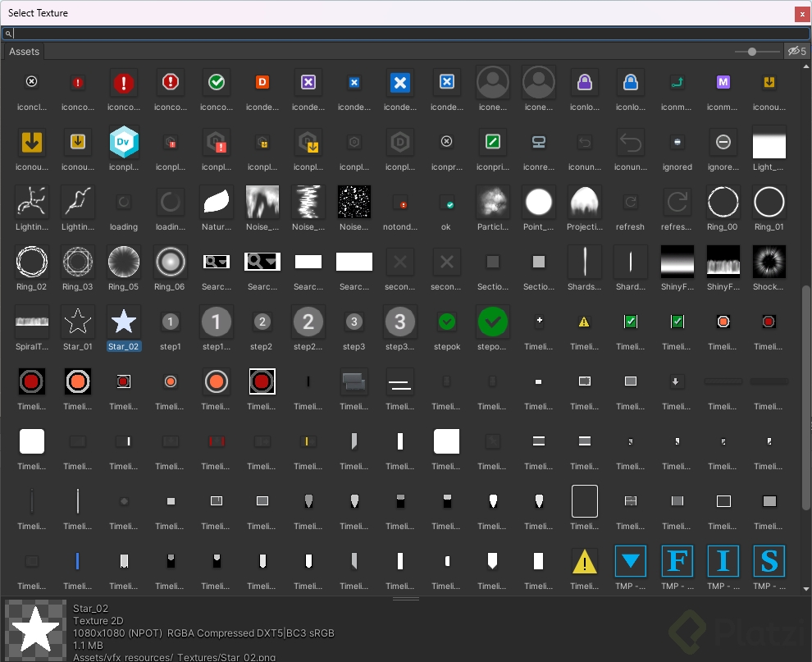812x662 pixels.
Task: Click the texture search input field
Action: pyautogui.click(x=406, y=34)
